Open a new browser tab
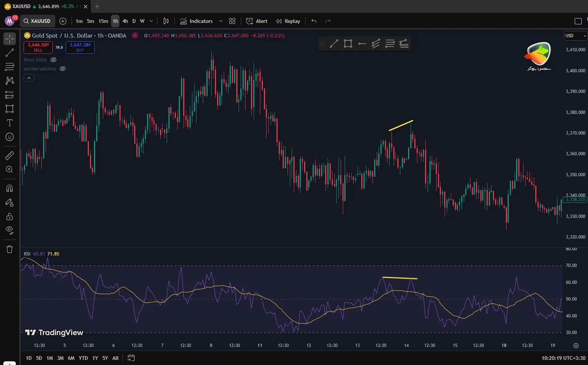 pos(97,6)
